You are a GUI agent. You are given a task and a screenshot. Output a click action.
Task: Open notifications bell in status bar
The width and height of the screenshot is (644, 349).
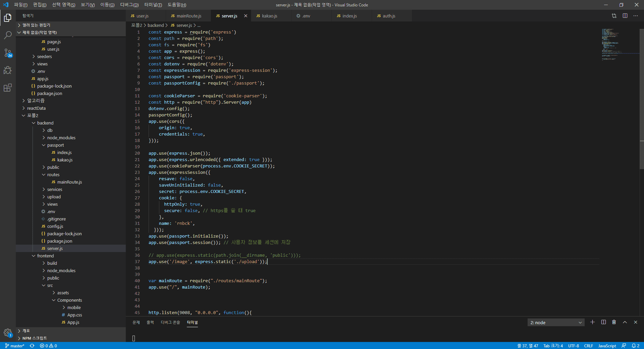pyautogui.click(x=635, y=346)
